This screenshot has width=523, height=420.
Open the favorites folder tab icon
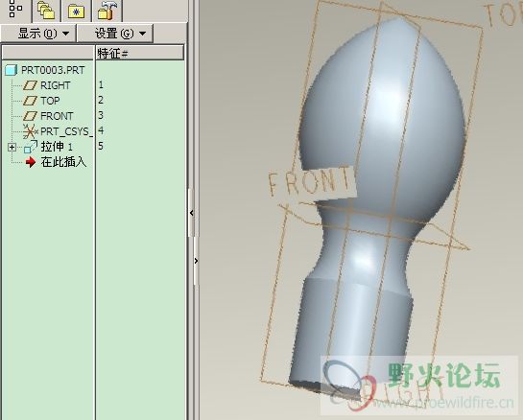tap(76, 12)
